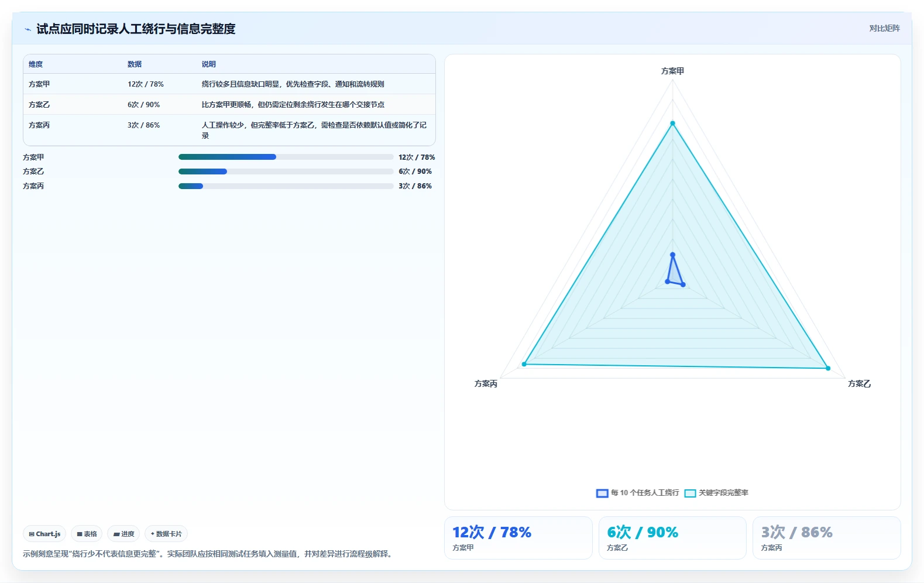Select the 6次 / 90% data card
924x583 pixels.
coord(672,538)
